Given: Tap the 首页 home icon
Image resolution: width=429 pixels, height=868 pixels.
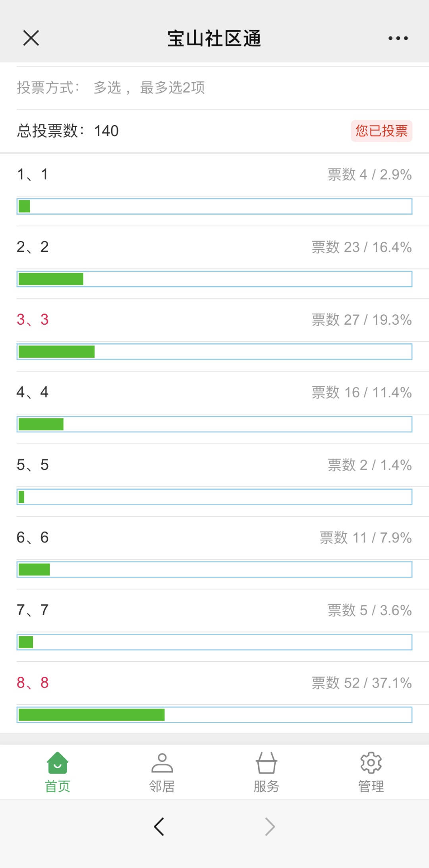Looking at the screenshot, I should [x=58, y=763].
